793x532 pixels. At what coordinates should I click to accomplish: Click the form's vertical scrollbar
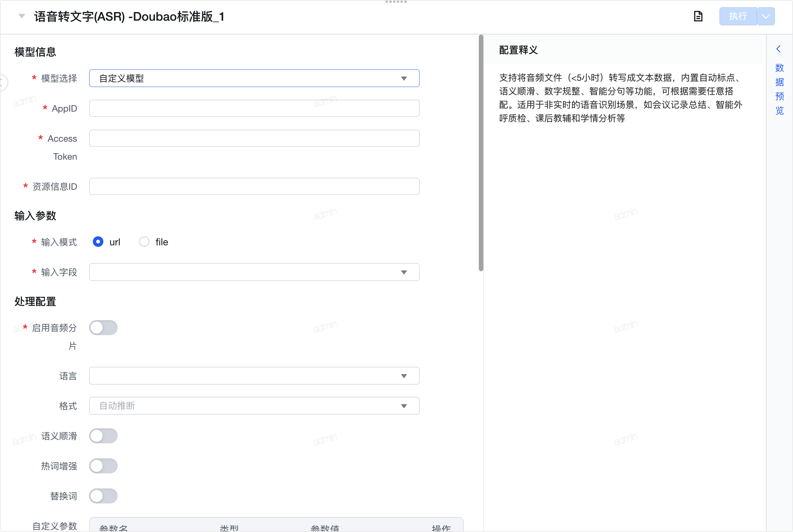481,153
